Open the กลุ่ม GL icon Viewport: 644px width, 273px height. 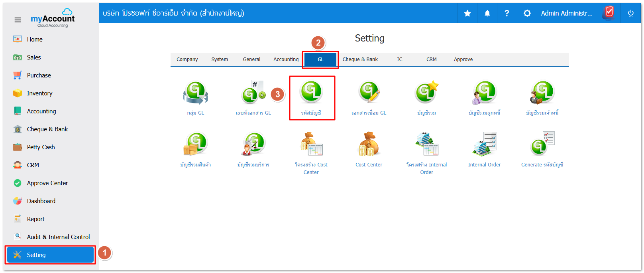tap(195, 93)
